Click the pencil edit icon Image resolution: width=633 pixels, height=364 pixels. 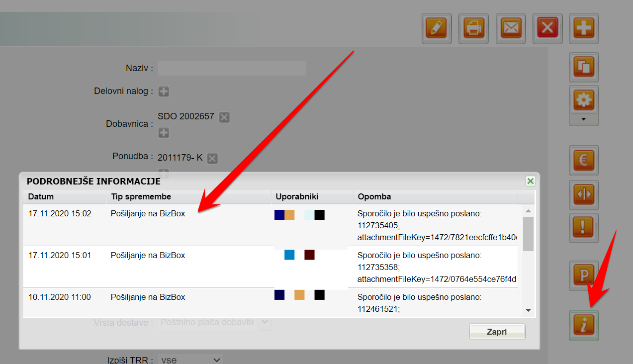437,28
